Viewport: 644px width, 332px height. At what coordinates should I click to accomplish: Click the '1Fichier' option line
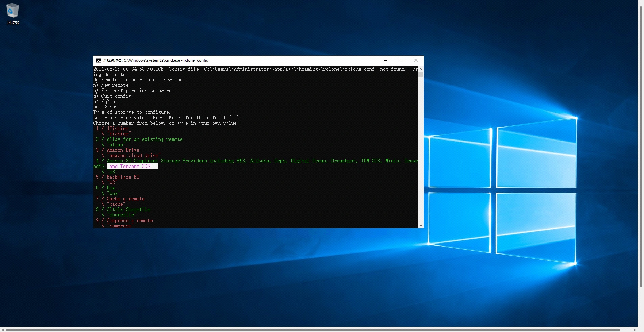coord(112,128)
